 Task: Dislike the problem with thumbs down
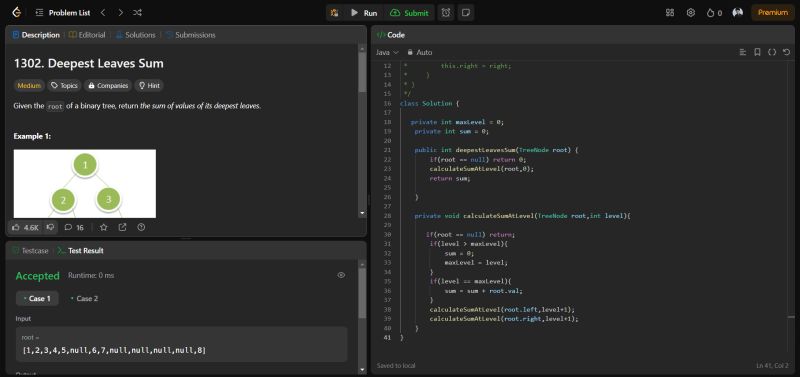50,228
